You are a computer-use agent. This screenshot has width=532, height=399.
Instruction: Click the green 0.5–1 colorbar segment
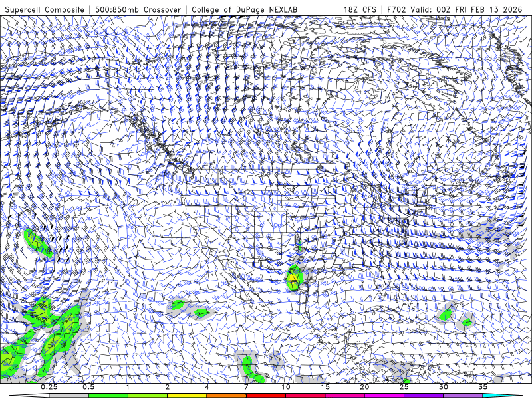pyautogui.click(x=108, y=396)
